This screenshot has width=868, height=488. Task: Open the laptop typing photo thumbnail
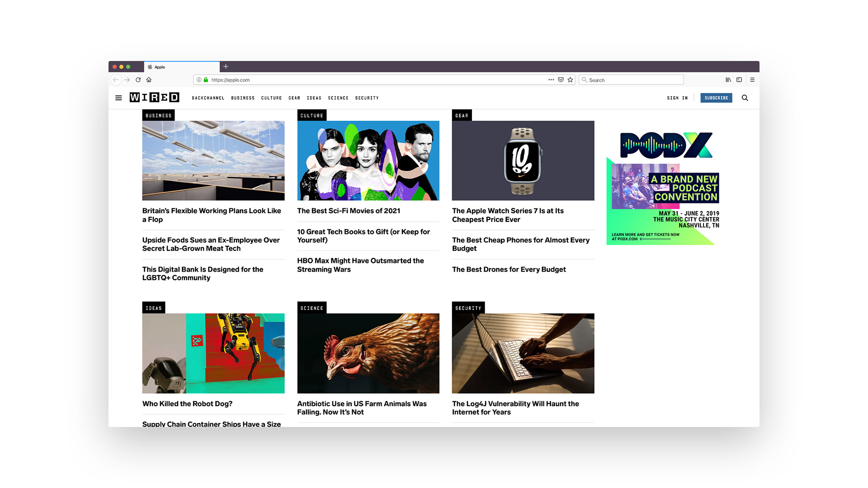pyautogui.click(x=523, y=353)
